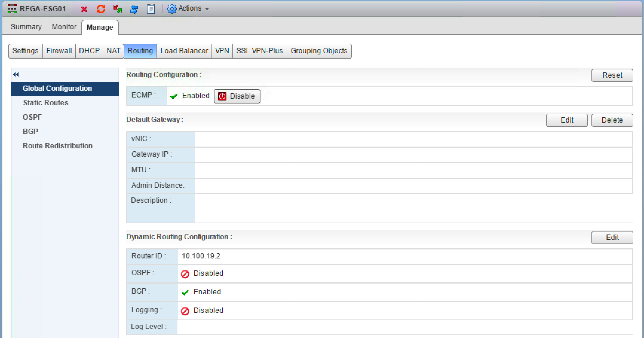Click the Actions gear icon
Screen dimensions: 644x338
tap(172, 9)
